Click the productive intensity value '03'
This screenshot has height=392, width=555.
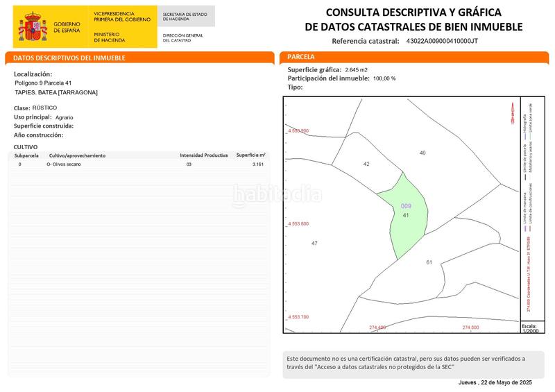pos(189,164)
